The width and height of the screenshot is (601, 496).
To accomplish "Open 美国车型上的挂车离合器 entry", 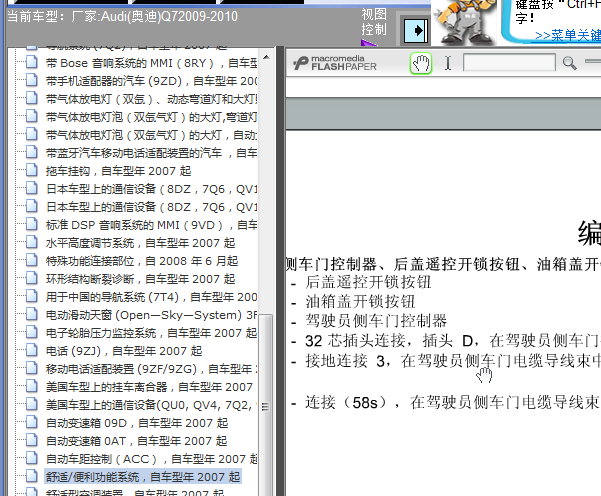I will pos(149,387).
